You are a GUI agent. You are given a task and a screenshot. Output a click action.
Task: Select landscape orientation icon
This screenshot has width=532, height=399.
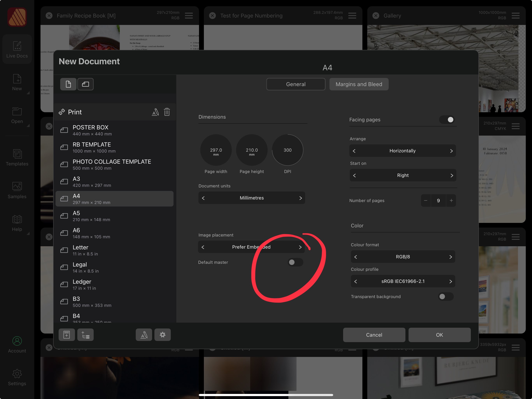click(x=85, y=84)
